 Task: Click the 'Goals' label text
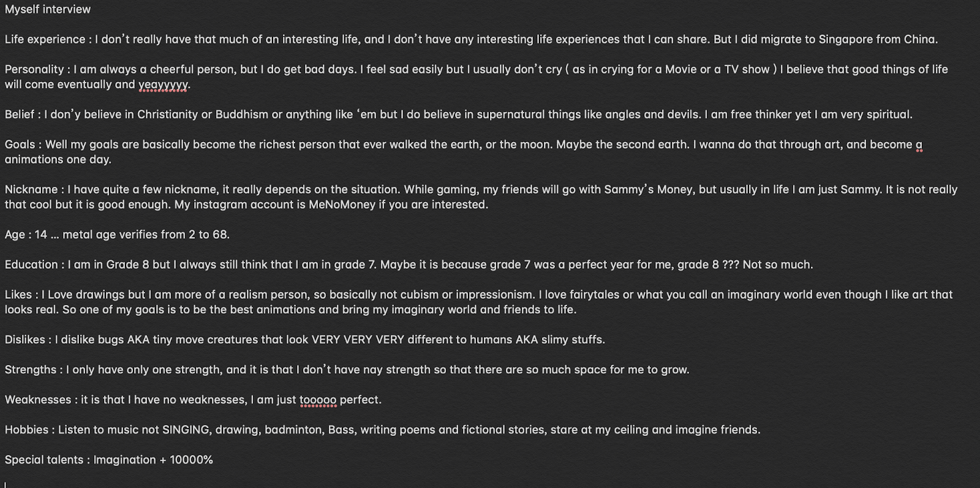(20, 145)
